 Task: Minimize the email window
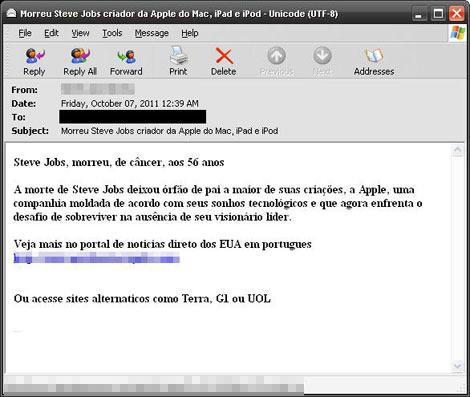(x=419, y=14)
